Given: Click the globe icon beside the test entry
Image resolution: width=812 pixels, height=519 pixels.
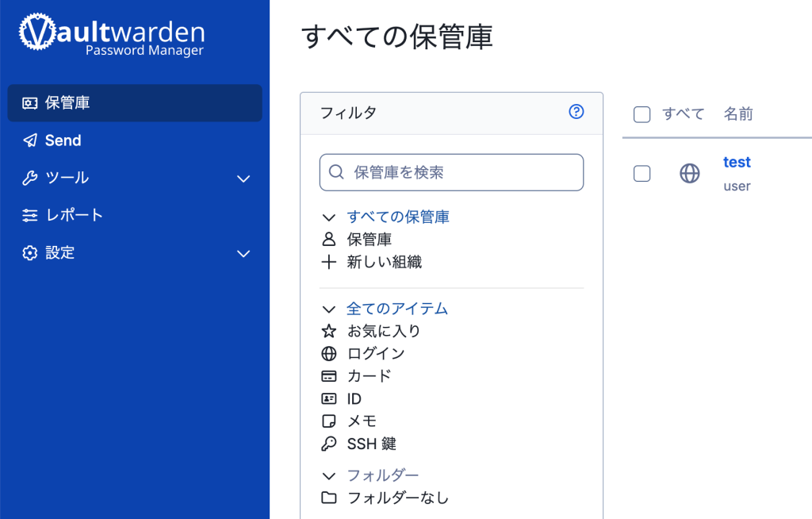Looking at the screenshot, I should pos(690,173).
